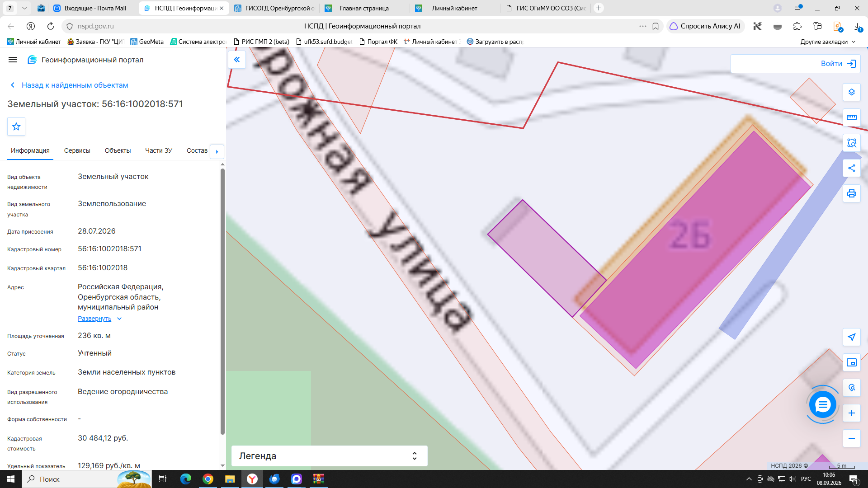The width and height of the screenshot is (868, 488).
Task: Expand the Легенда dropdown
Action: [x=329, y=456]
